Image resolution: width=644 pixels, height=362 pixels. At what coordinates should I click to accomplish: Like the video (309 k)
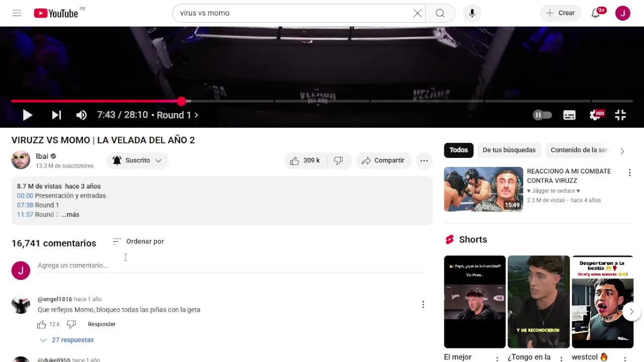[305, 160]
